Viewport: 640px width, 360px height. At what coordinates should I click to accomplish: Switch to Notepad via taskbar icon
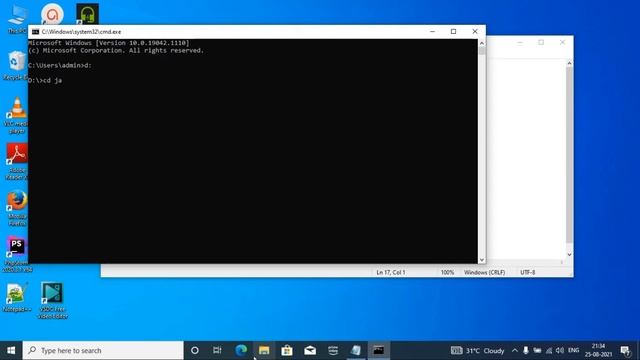coord(356,350)
